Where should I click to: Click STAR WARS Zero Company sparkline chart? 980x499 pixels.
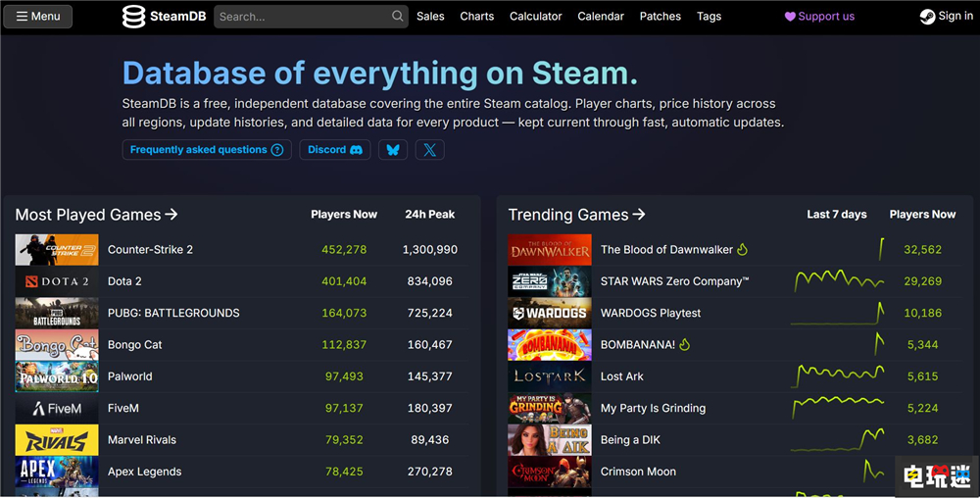pos(839,281)
